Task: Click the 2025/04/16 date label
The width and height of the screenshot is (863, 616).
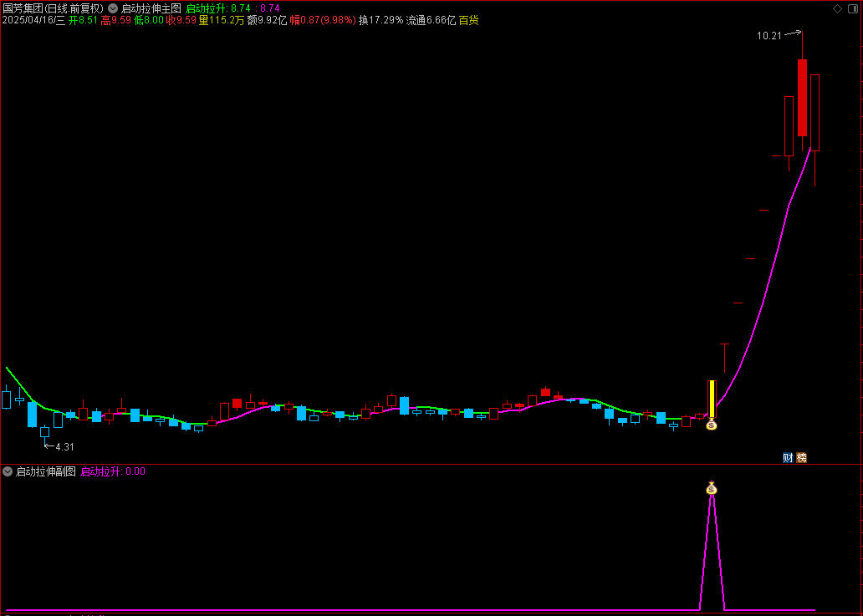Action: click(x=33, y=20)
